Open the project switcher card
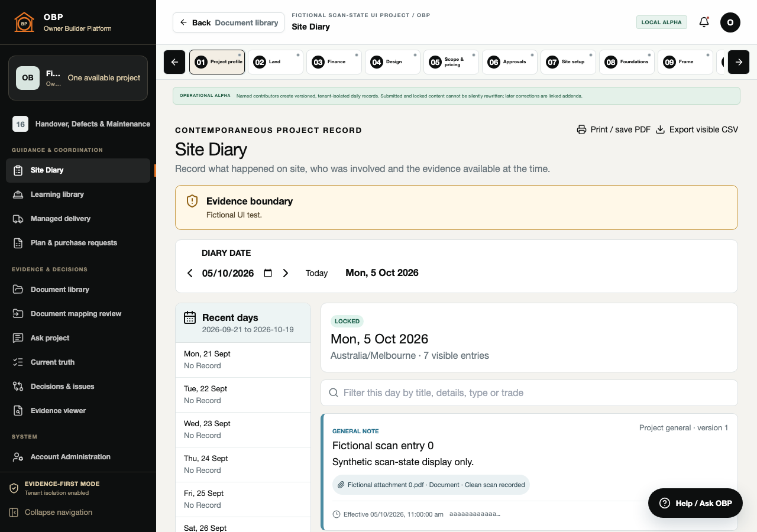The height and width of the screenshot is (532, 757). pyautogui.click(x=78, y=78)
